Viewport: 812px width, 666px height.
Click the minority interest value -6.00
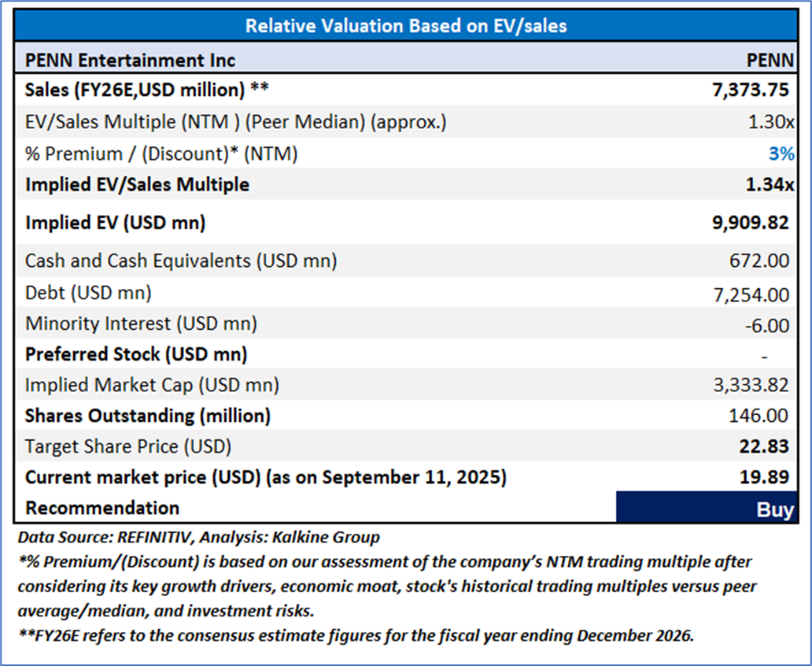(767, 326)
